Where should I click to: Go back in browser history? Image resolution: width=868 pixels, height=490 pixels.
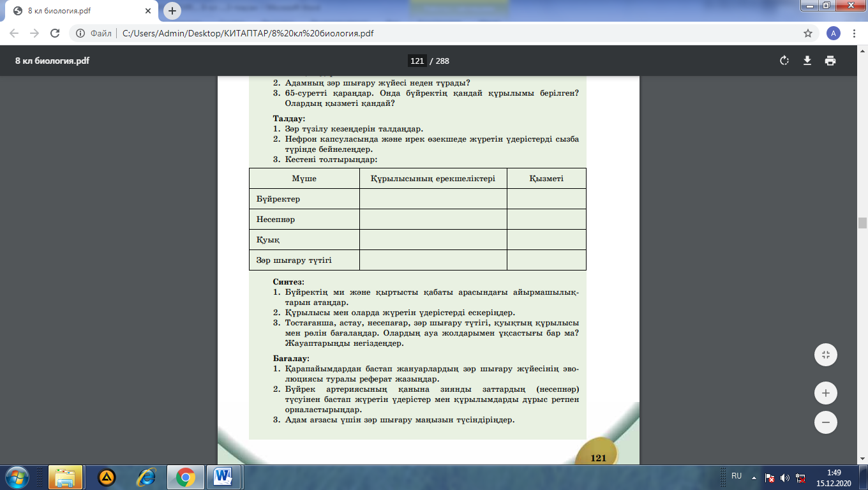(x=14, y=33)
